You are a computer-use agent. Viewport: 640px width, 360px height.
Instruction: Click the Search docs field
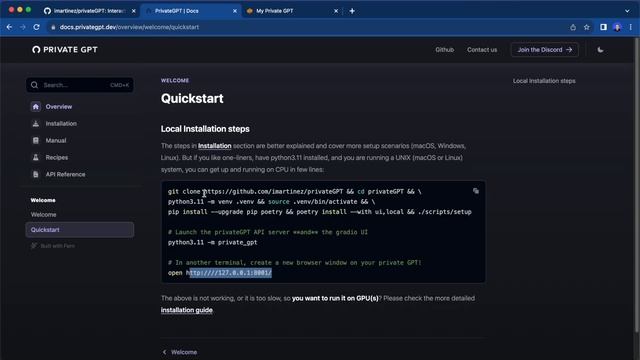(x=80, y=85)
